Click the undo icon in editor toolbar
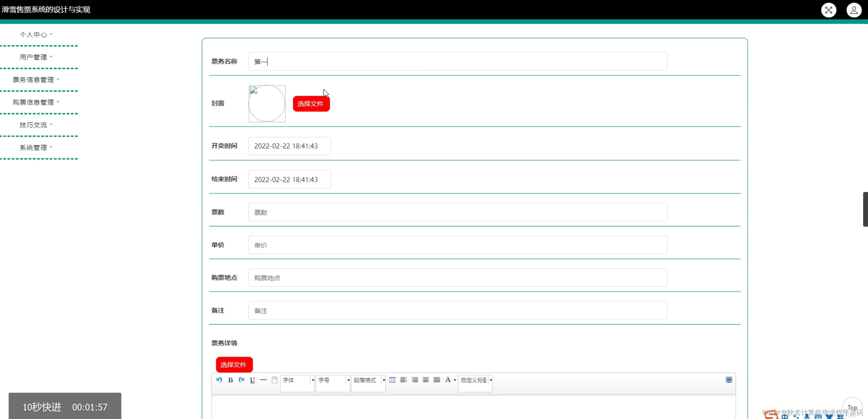 [x=219, y=380]
